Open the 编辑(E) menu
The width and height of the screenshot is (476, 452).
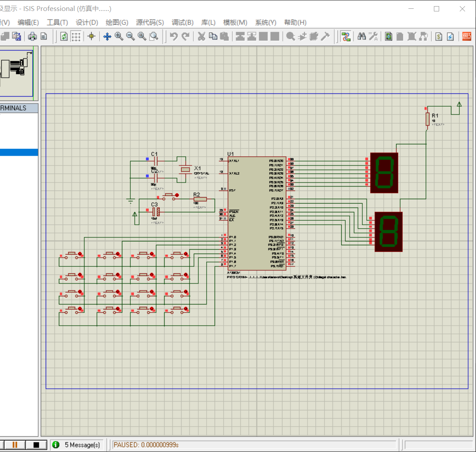click(28, 22)
